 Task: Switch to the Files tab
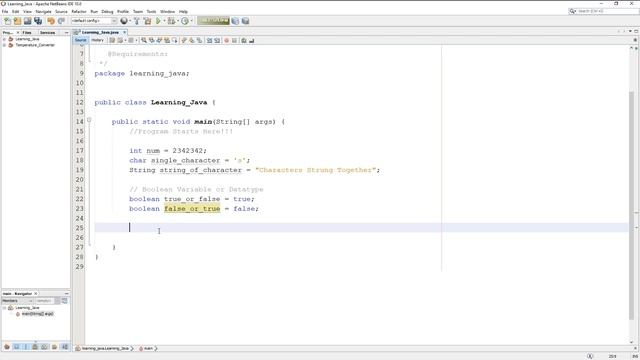tap(27, 32)
